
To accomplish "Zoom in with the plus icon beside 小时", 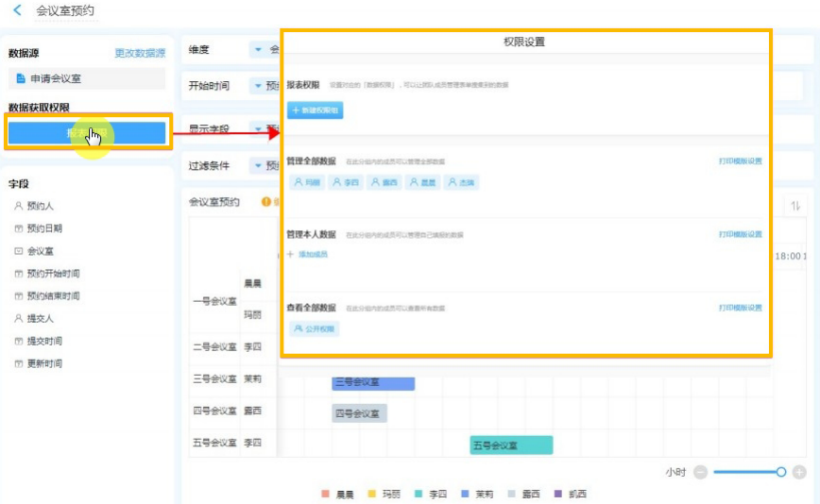I will 799,472.
